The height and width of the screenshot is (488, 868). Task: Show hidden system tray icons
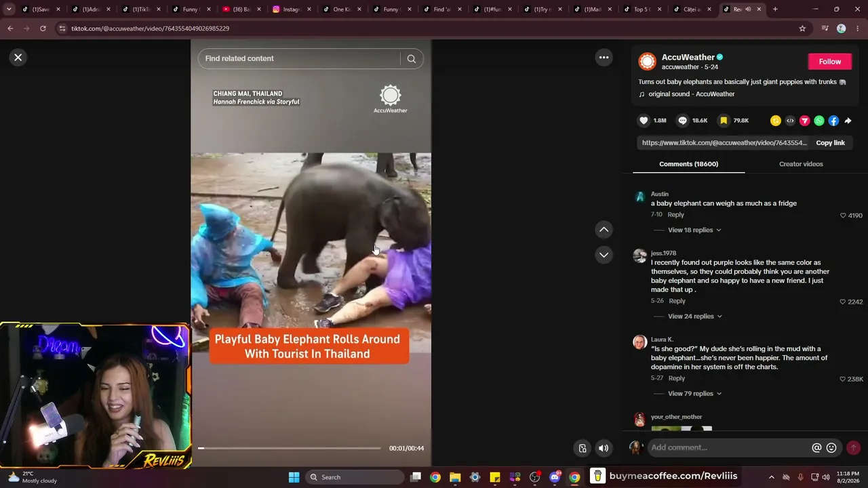(771, 477)
